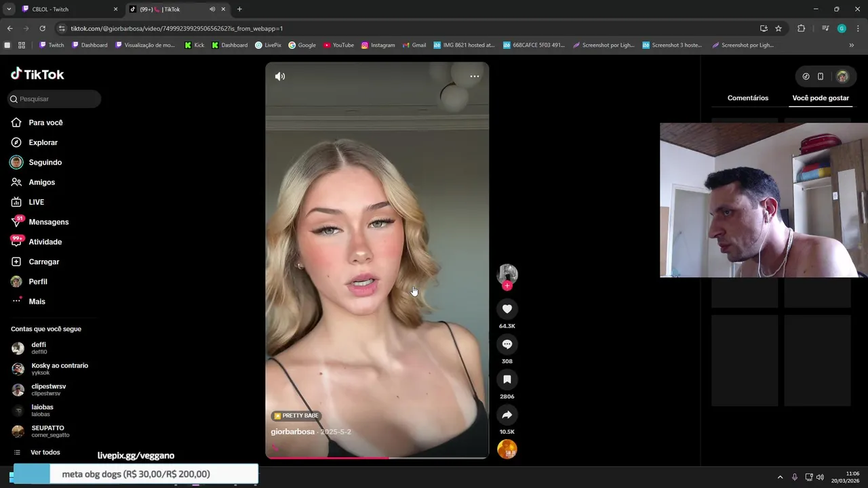The height and width of the screenshot is (488, 868).
Task: Save the video with the bookmark icon
Action: [x=507, y=380]
